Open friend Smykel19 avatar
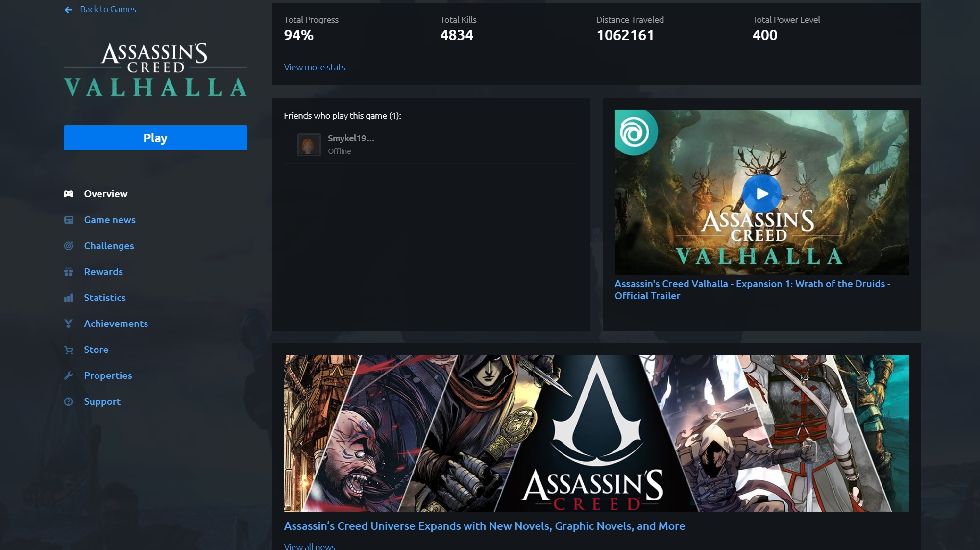Image resolution: width=980 pixels, height=550 pixels. 309,145
